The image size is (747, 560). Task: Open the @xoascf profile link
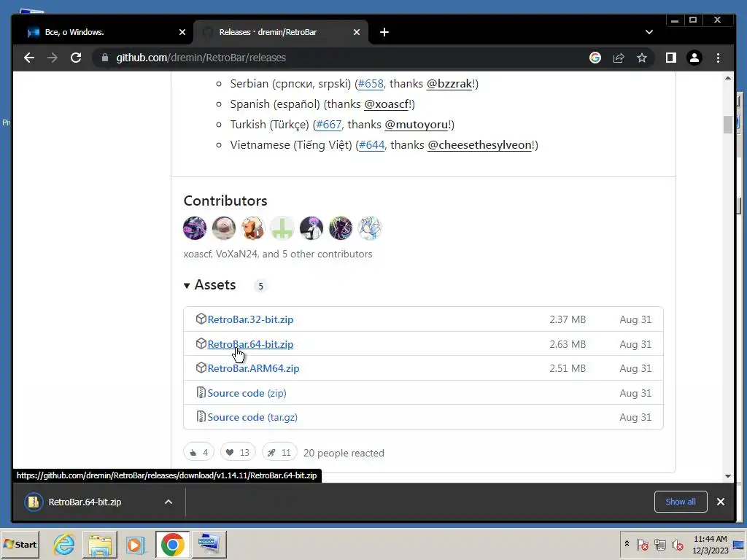pos(387,104)
